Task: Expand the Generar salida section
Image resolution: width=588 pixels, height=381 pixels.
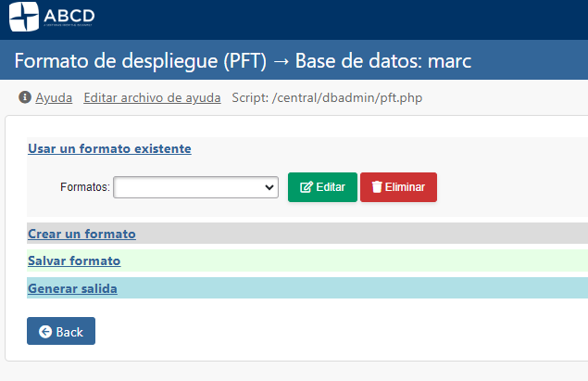Action: click(x=72, y=289)
